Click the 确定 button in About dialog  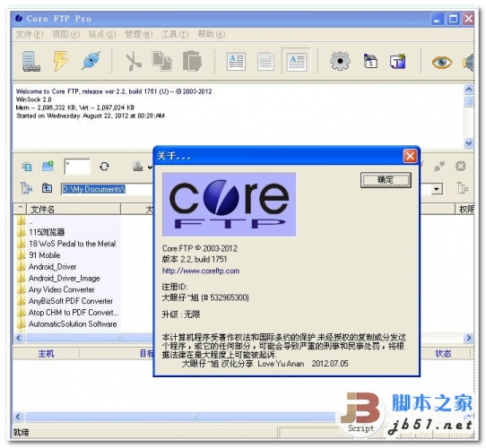click(x=386, y=180)
